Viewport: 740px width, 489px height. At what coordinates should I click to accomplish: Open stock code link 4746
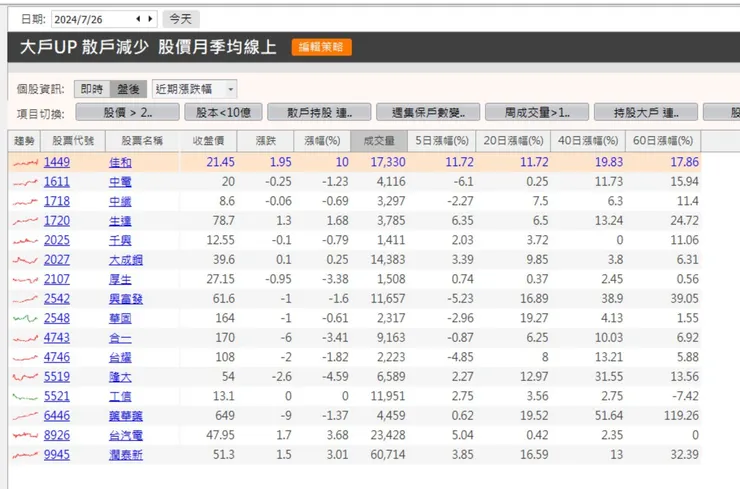tap(57, 357)
